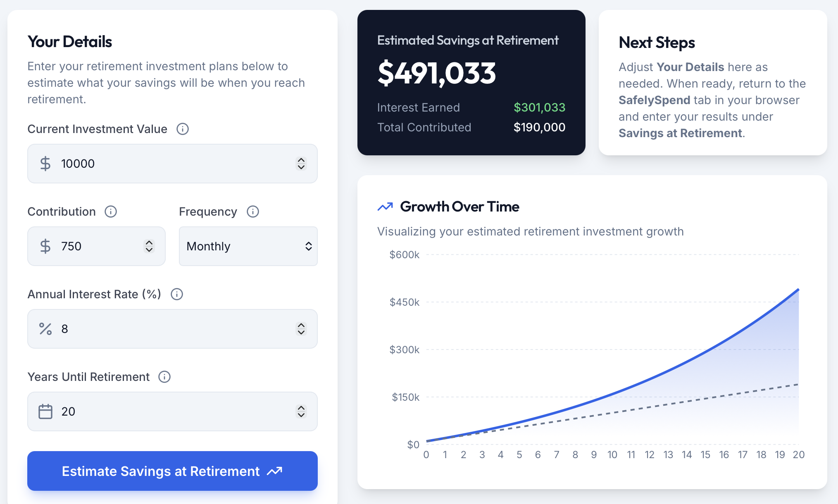Click the year 20 label on the chart axis
The width and height of the screenshot is (838, 504).
tap(799, 454)
